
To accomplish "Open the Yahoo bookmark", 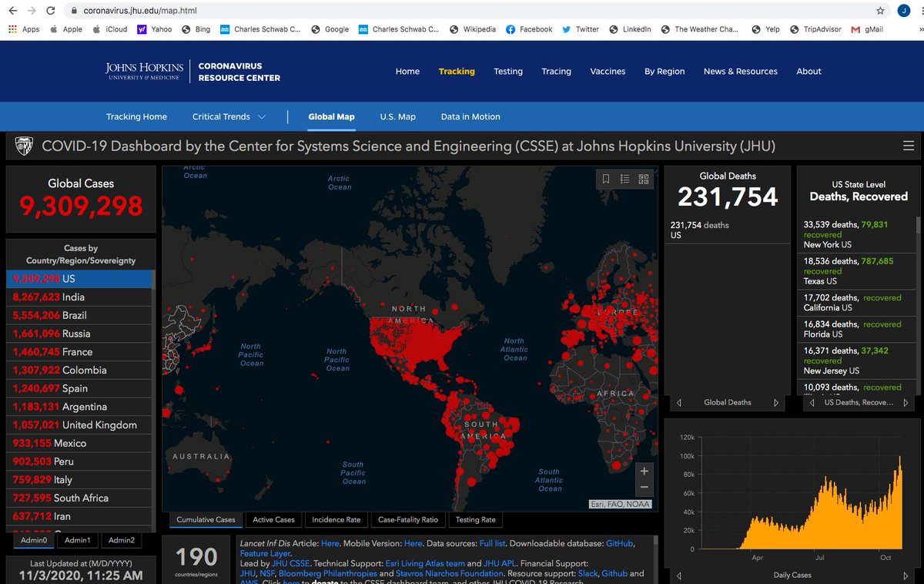I will (154, 29).
